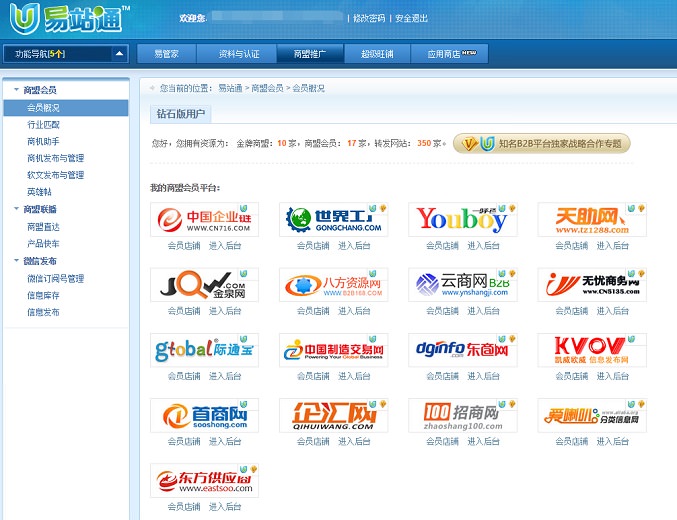This screenshot has width=677, height=520.
Task: Open the JQW 金泉网 logo
Action: [x=204, y=285]
